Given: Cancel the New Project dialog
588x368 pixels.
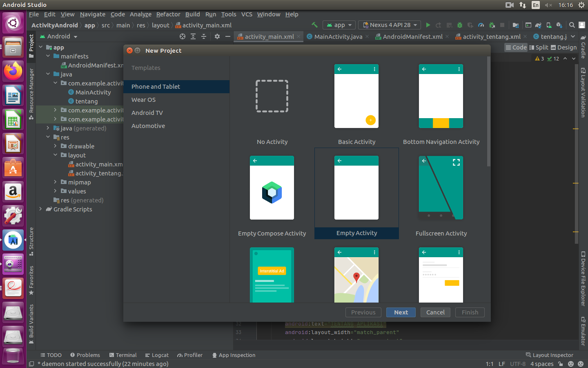Looking at the screenshot, I should click(x=435, y=312).
